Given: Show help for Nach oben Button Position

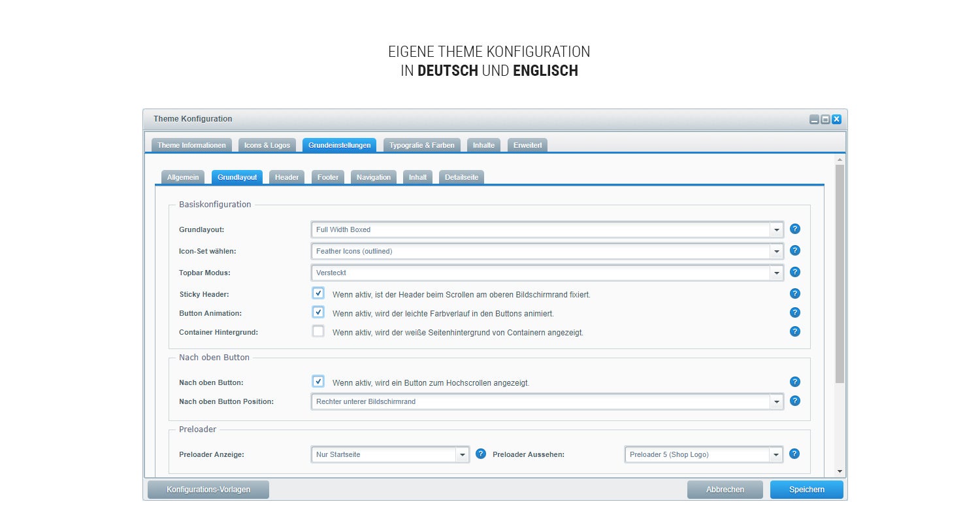Looking at the screenshot, I should [795, 401].
